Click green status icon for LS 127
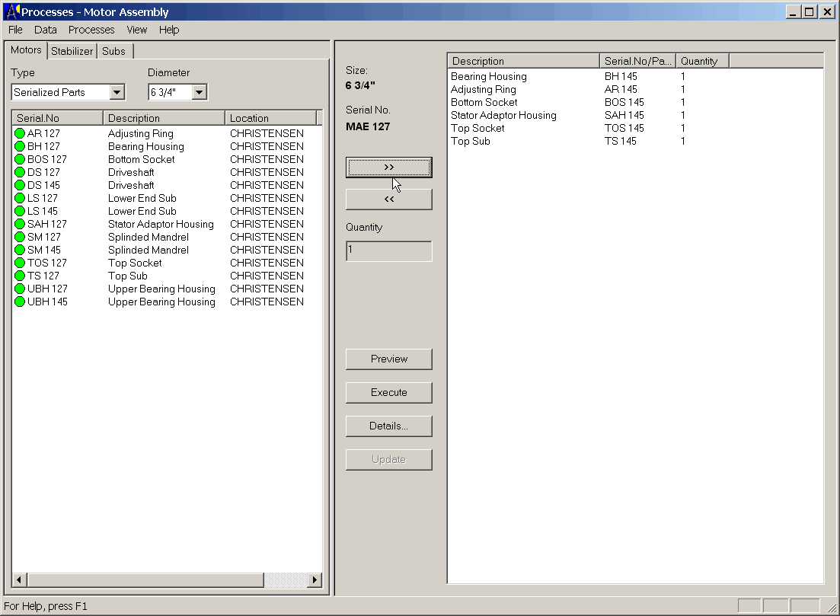This screenshot has height=616, width=840. point(20,198)
